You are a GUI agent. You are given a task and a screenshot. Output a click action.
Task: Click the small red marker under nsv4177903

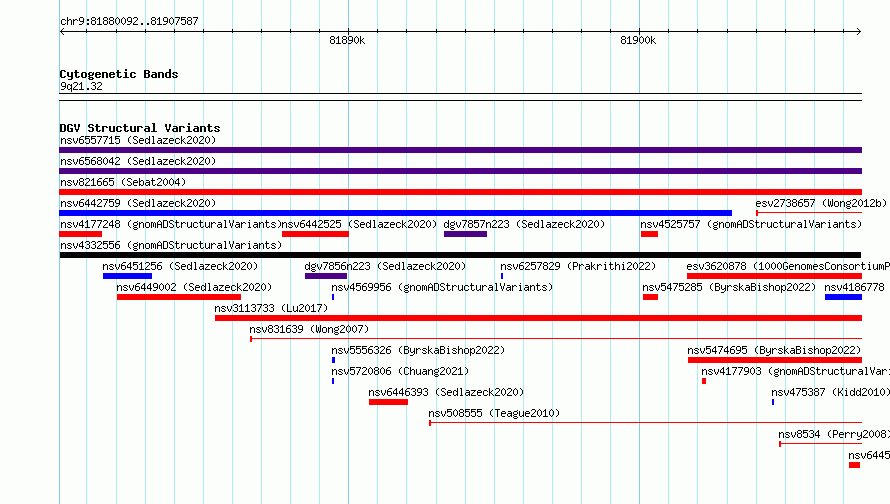704,381
